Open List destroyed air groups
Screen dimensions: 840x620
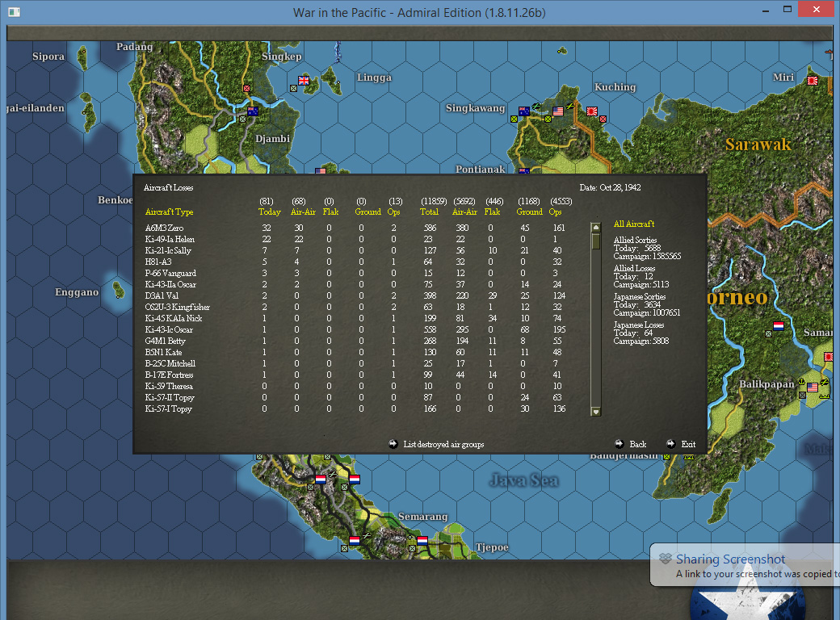(443, 444)
